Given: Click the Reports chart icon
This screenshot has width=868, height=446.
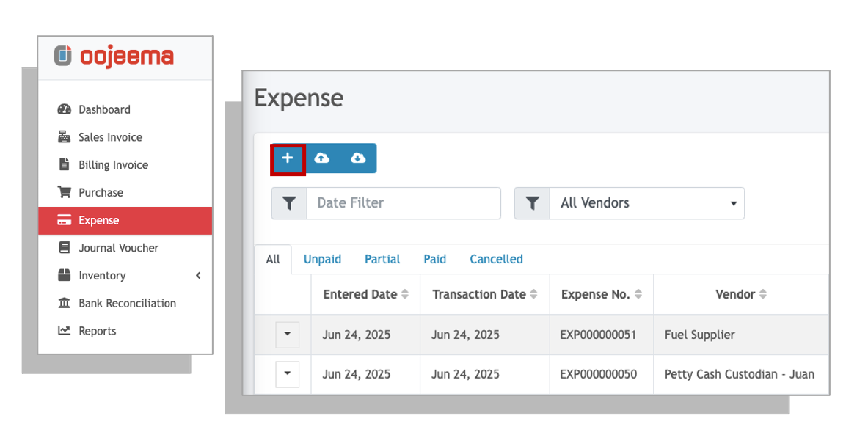Looking at the screenshot, I should coord(65,330).
